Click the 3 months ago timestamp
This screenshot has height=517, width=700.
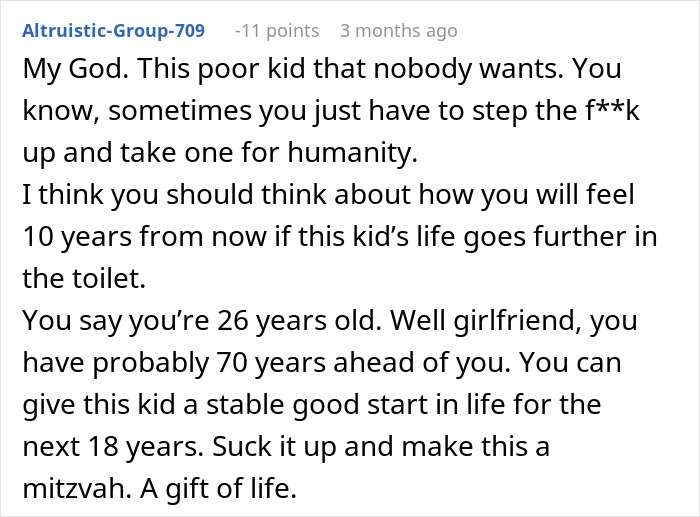tap(399, 31)
